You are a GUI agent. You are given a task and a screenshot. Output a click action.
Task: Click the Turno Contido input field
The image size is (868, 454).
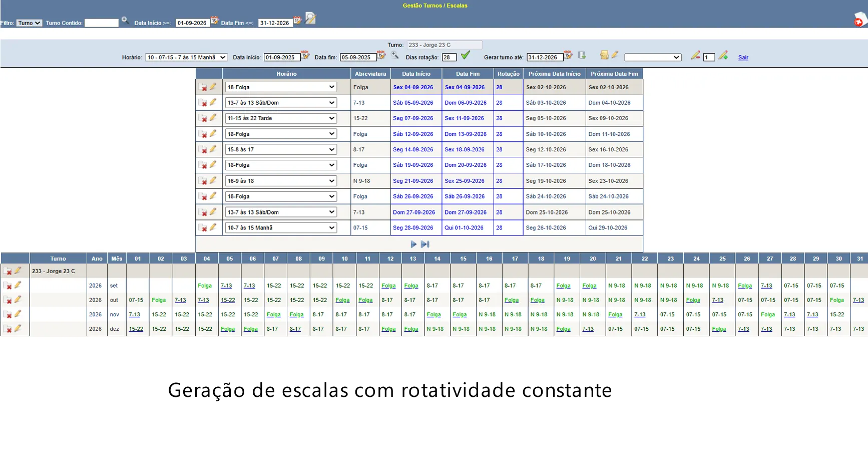pos(102,23)
